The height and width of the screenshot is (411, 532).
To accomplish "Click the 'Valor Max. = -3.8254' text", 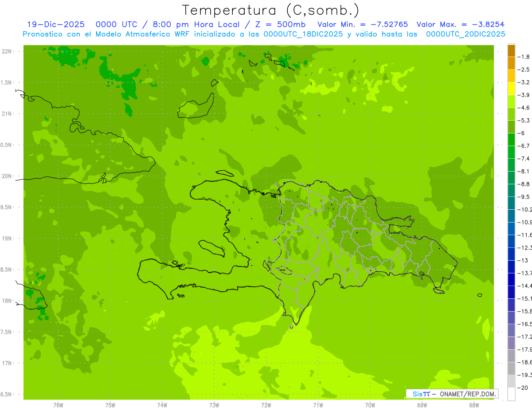I will tap(460, 24).
